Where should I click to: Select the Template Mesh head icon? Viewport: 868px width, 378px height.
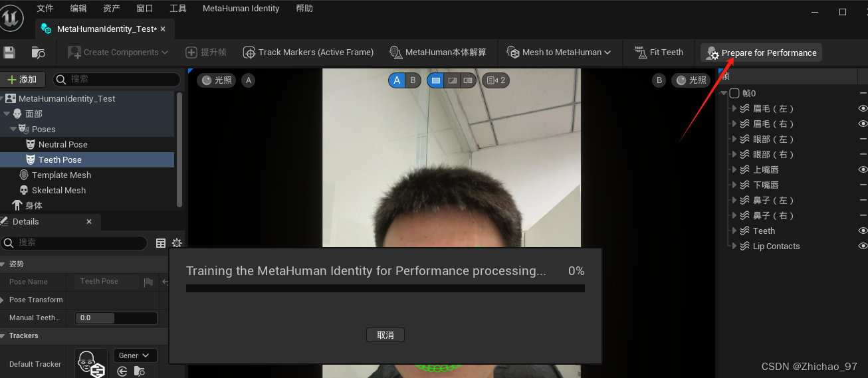tap(24, 175)
